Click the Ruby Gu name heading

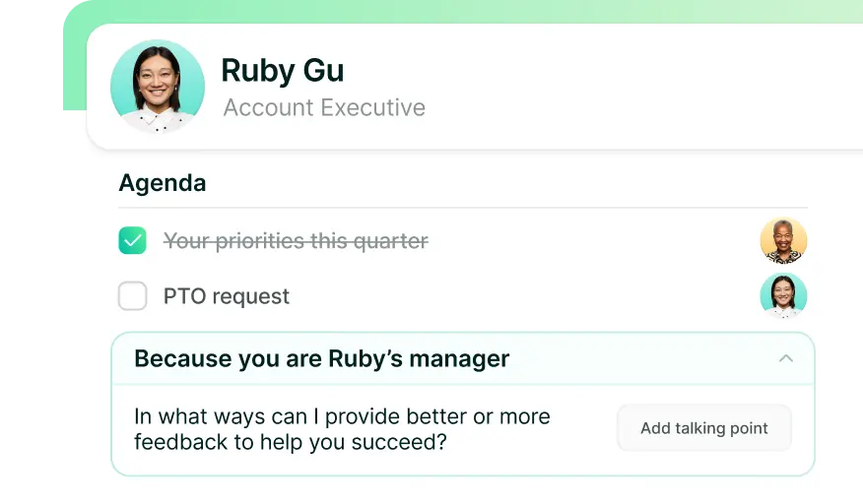(x=282, y=70)
